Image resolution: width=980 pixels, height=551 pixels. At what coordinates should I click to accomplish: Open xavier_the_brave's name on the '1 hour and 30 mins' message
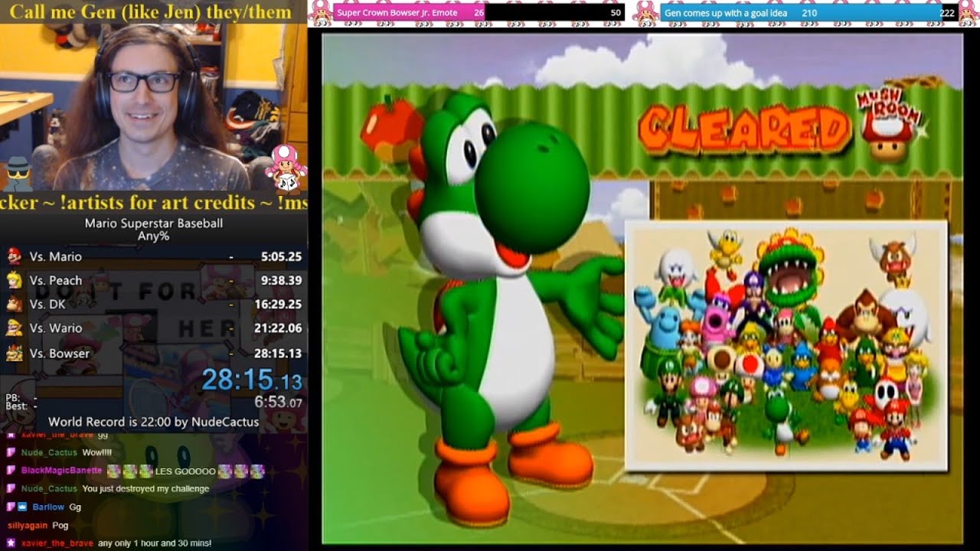(57, 543)
